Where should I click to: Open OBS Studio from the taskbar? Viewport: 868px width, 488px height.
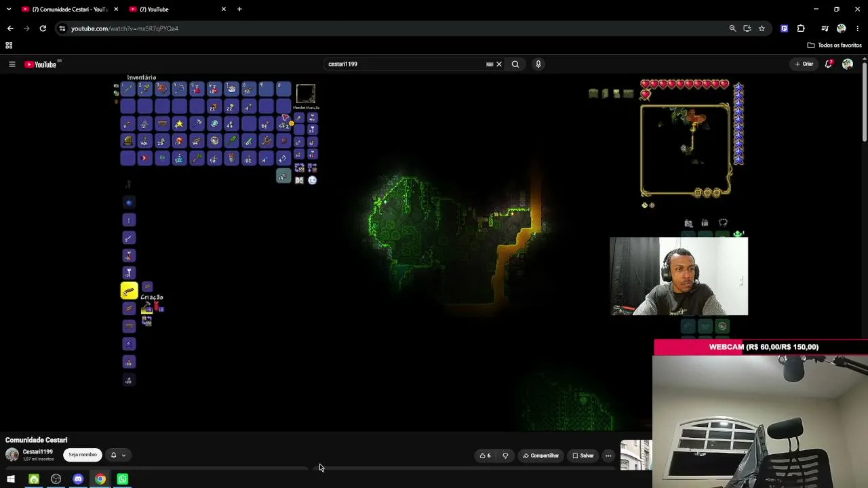coord(56,479)
